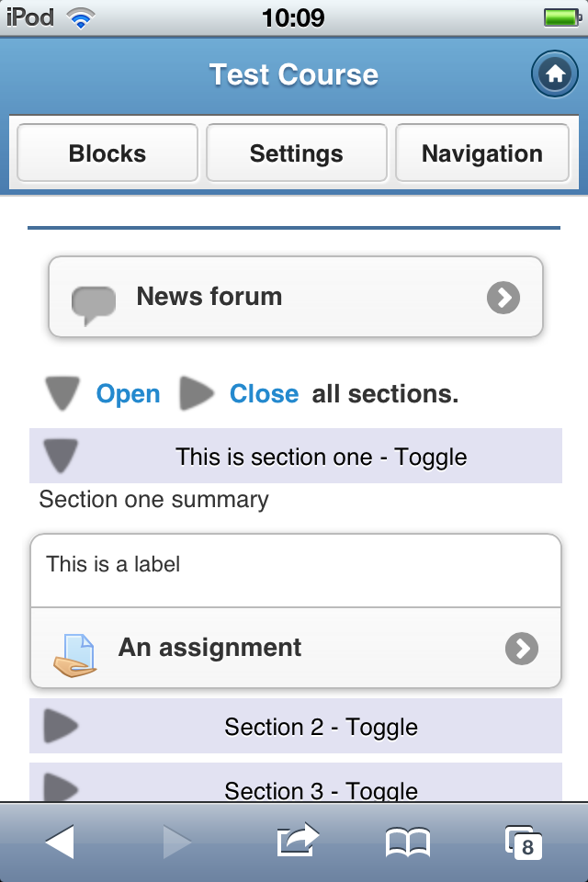This screenshot has height=882, width=588.
Task: Toggle Section 2 open
Action: point(296,726)
